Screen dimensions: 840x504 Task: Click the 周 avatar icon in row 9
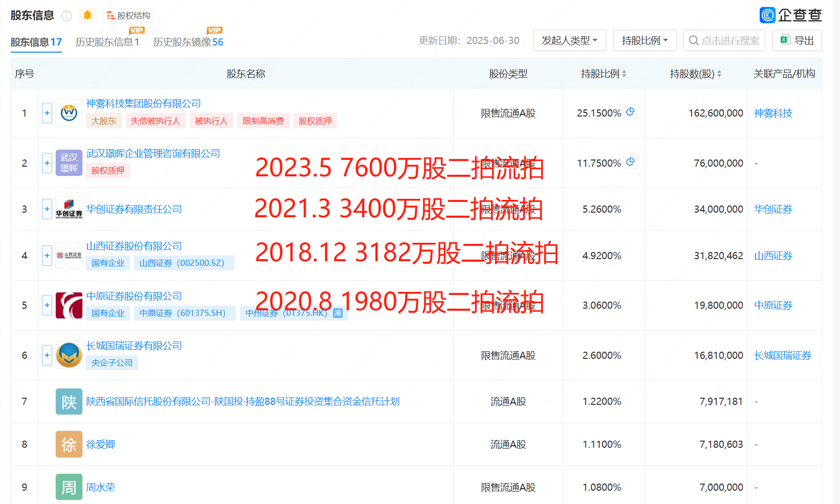[x=69, y=487]
